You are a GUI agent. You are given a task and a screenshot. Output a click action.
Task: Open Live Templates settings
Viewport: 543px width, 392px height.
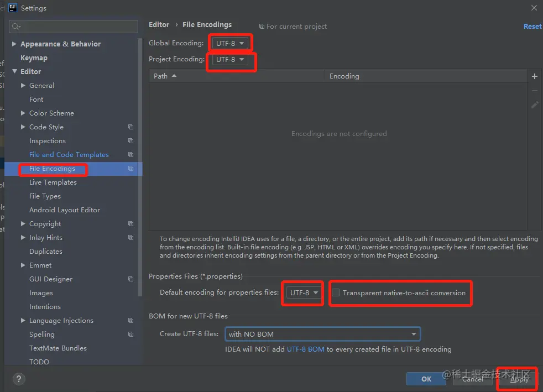point(53,182)
